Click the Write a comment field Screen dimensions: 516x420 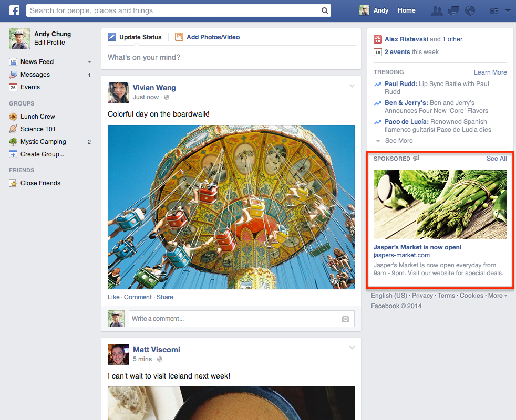(x=242, y=319)
